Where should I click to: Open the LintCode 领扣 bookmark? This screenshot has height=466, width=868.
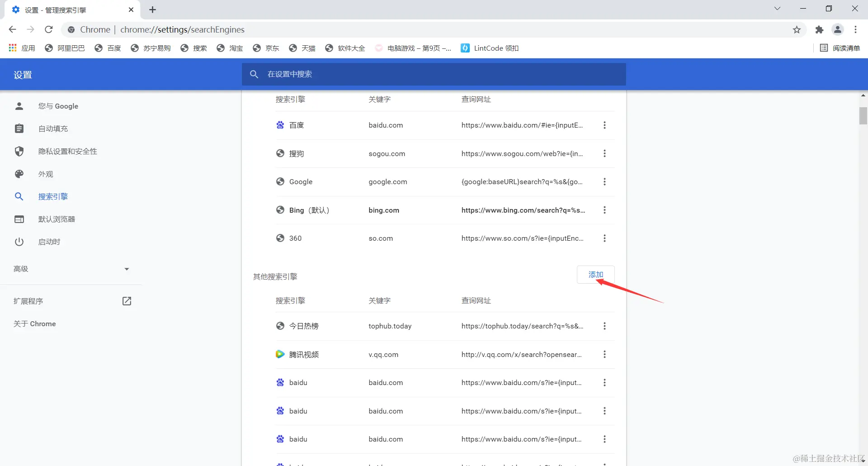click(490, 48)
